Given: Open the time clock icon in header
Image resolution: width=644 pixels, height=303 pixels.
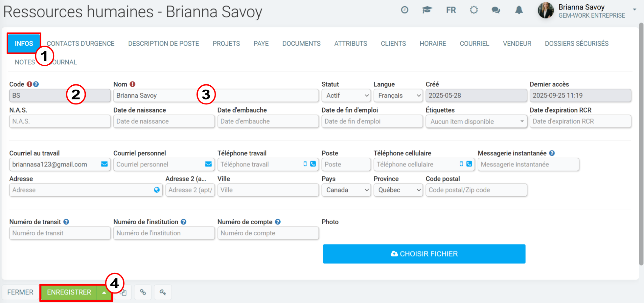Looking at the screenshot, I should click(404, 10).
